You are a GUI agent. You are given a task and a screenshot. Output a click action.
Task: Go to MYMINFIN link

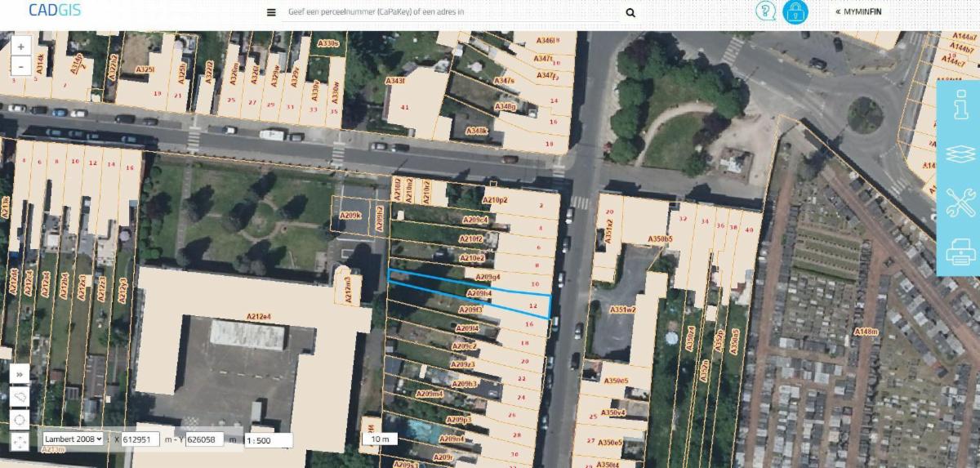[x=857, y=12]
